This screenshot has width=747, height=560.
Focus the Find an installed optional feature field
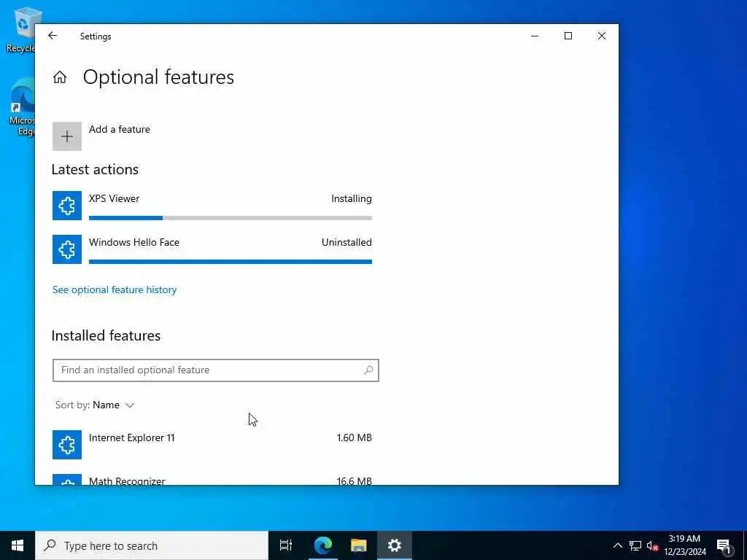tap(216, 370)
